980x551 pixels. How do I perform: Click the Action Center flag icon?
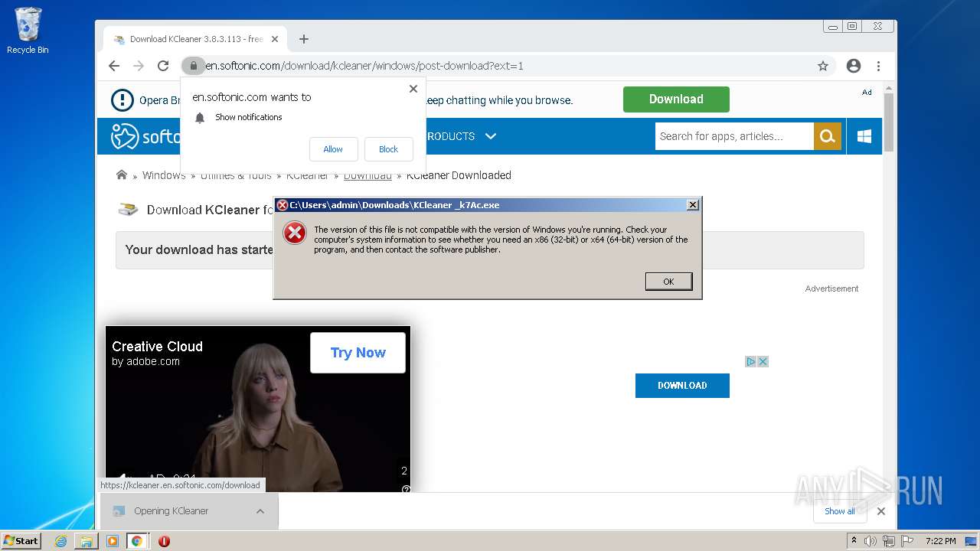[x=907, y=541]
